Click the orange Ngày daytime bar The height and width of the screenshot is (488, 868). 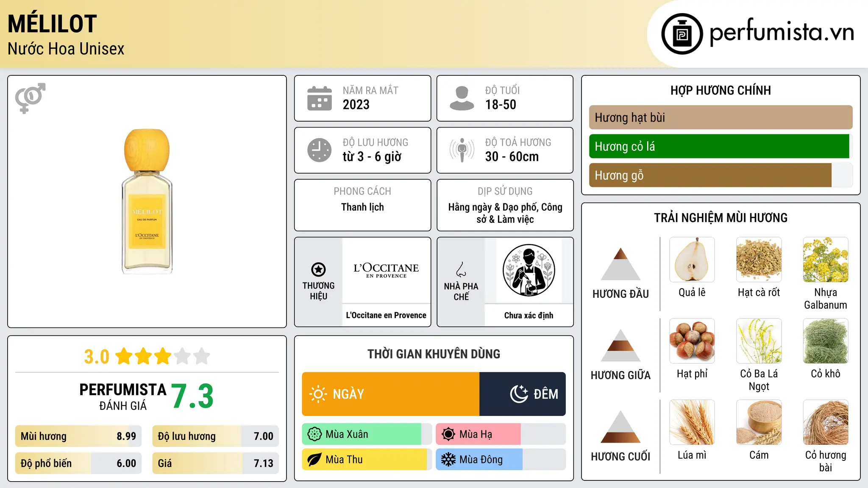pyautogui.click(x=391, y=394)
